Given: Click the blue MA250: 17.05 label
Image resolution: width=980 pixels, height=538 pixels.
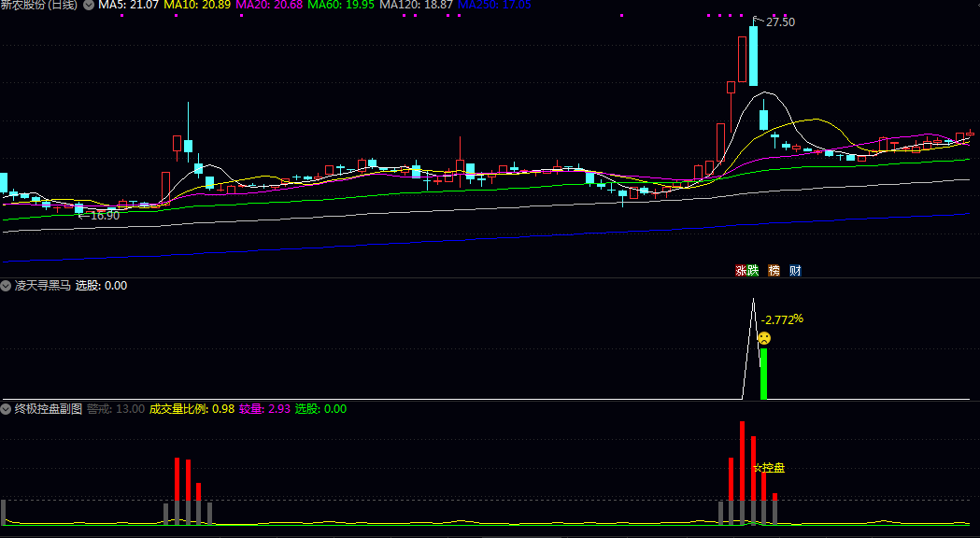Looking at the screenshot, I should [494, 5].
